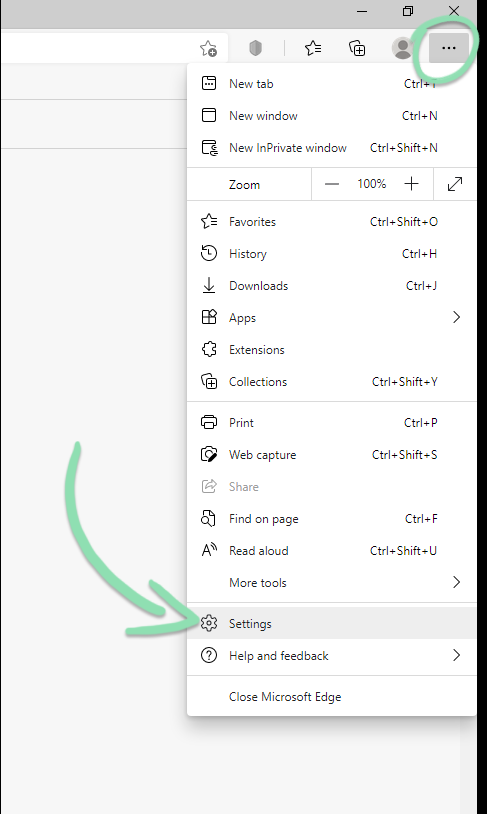Click the Web capture camera icon
The image size is (487, 814).
pos(209,455)
